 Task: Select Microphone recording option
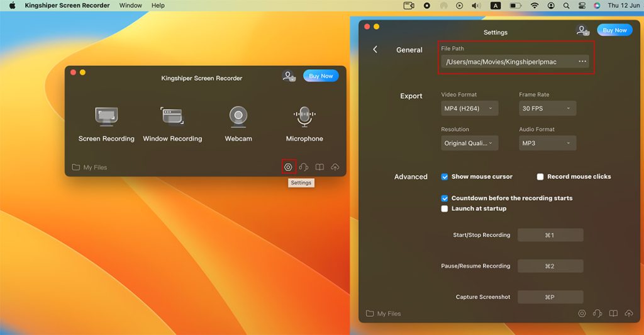click(x=304, y=124)
